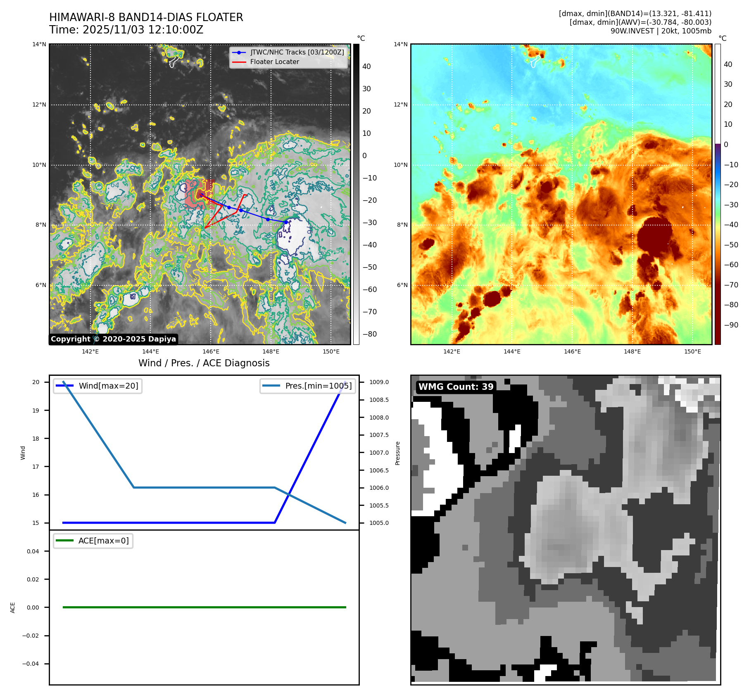Click the Time 2025/11/03 12:10:00Z text
Viewport: 749px width, 700px height.
pyautogui.click(x=126, y=30)
